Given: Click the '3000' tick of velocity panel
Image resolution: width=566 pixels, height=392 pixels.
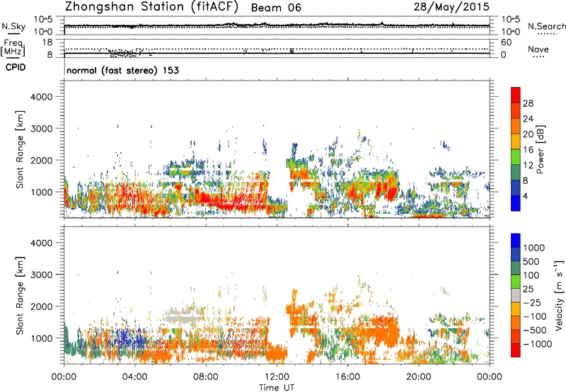Looking at the screenshot, I should point(42,275).
